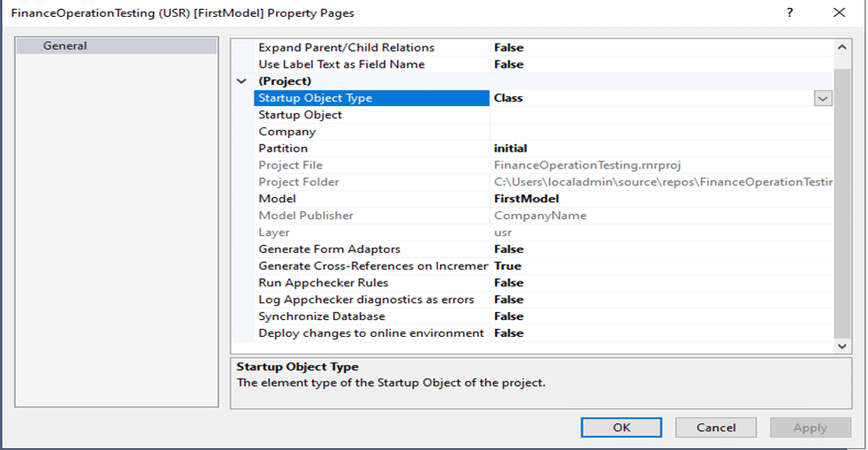Click the Company value field
868x450 pixels.
661,132
